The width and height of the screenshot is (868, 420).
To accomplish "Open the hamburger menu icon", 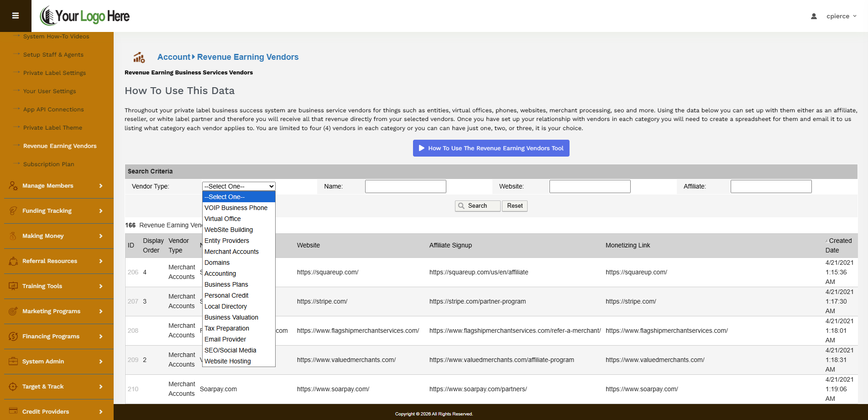I will (16, 16).
